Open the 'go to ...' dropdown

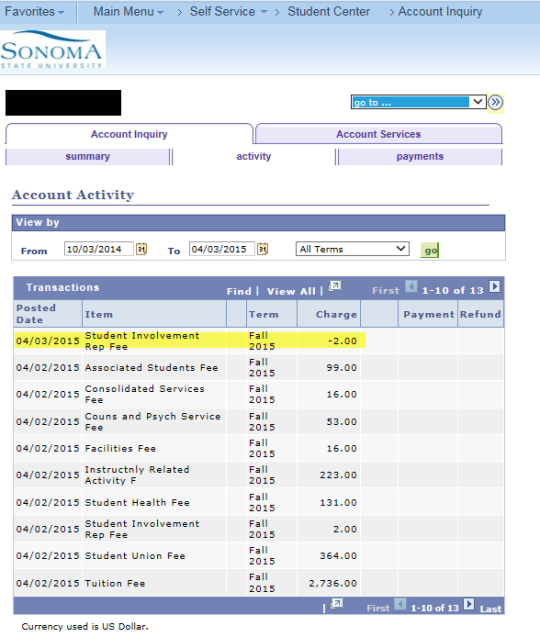pyautogui.click(x=419, y=102)
